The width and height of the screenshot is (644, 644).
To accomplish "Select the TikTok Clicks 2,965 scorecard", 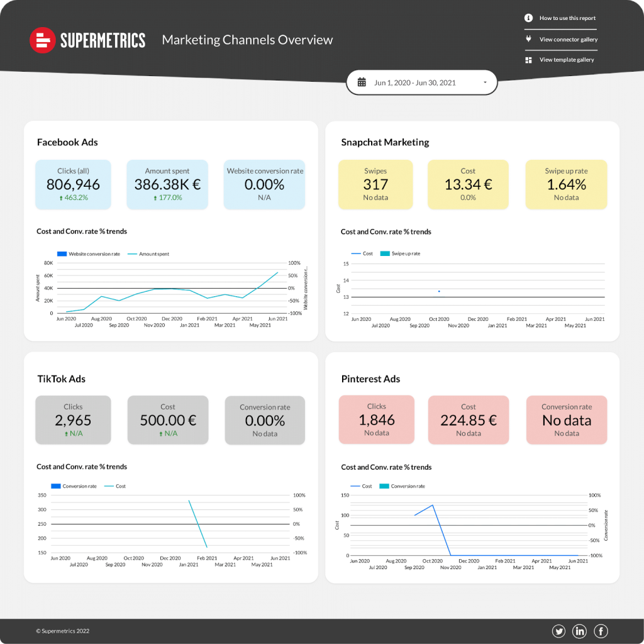I will 73,419.
